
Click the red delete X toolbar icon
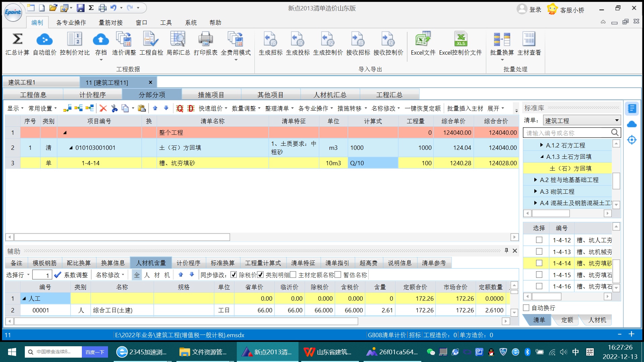[x=103, y=108]
